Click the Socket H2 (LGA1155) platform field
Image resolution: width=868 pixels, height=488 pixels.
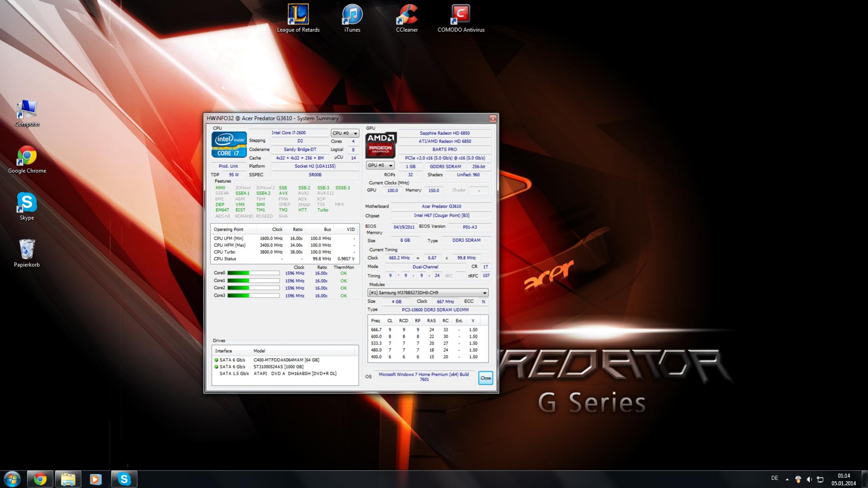pyautogui.click(x=315, y=166)
